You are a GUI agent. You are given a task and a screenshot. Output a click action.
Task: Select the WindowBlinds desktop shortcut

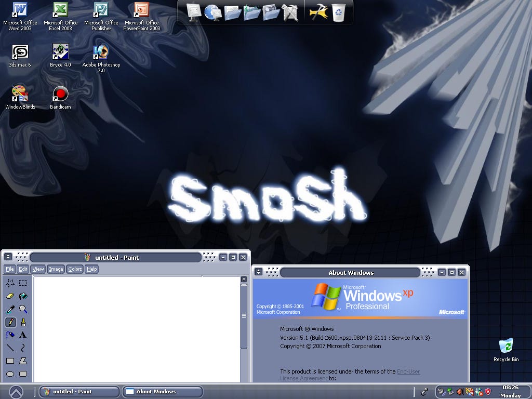pos(20,97)
